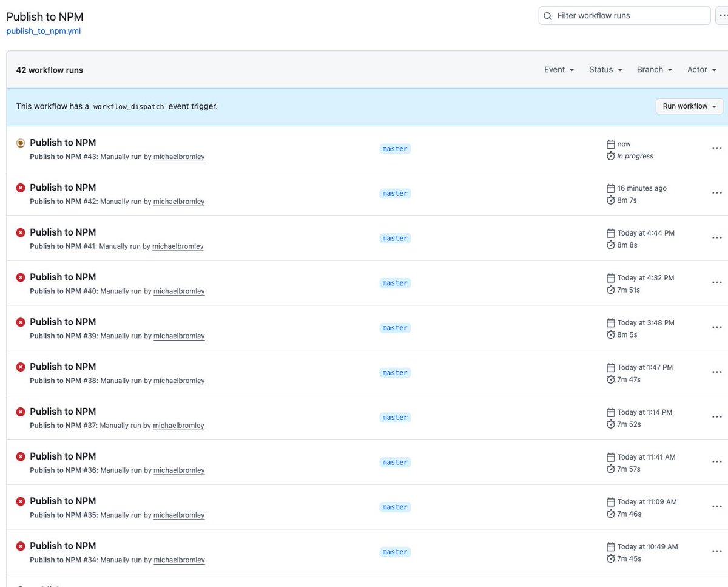This screenshot has height=587, width=728.
Task: Open michaelbromley profile link on run #43
Action: point(179,157)
